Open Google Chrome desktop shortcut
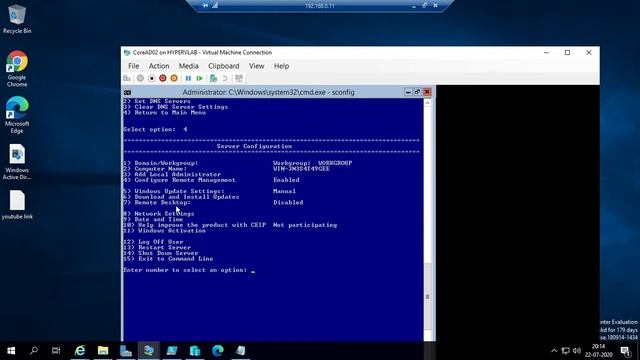Screen dimensions: 640x360 pos(17,69)
